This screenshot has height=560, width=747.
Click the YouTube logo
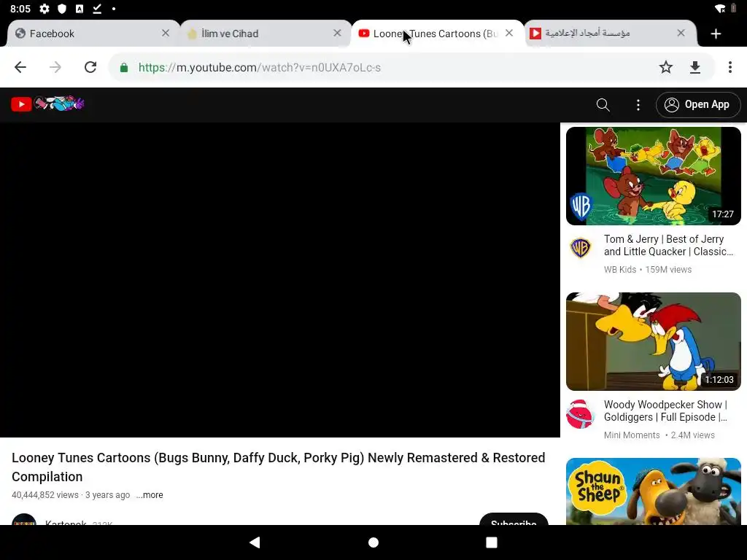47,104
